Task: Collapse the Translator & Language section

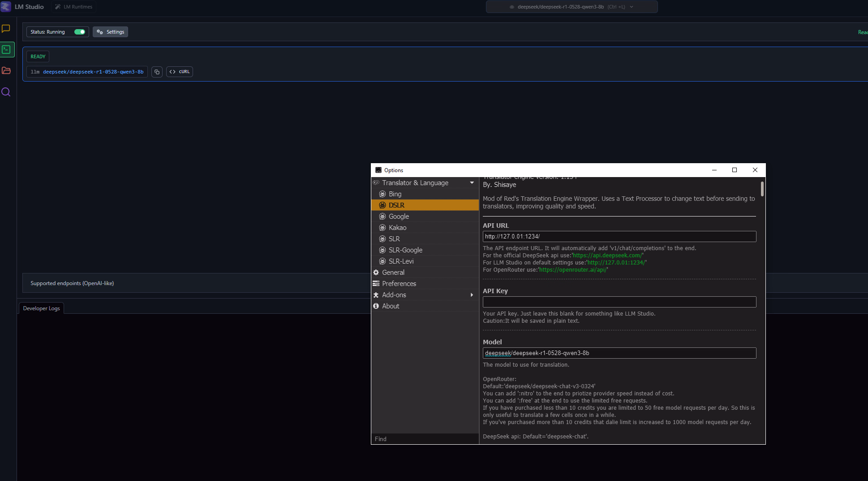Action: pyautogui.click(x=472, y=183)
